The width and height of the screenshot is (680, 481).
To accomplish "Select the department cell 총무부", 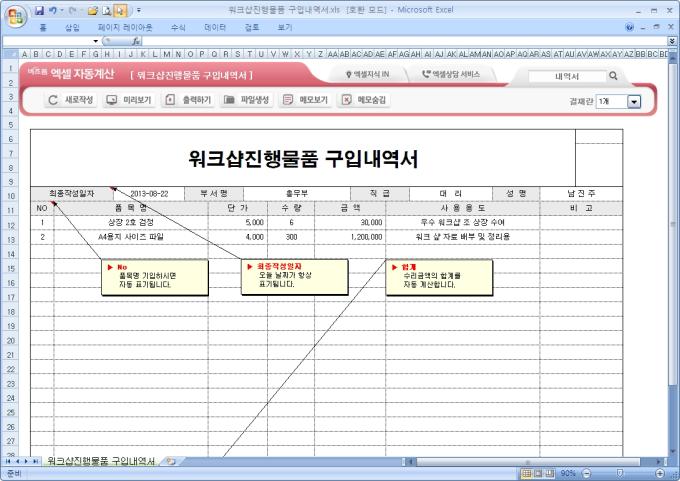I will pyautogui.click(x=297, y=194).
